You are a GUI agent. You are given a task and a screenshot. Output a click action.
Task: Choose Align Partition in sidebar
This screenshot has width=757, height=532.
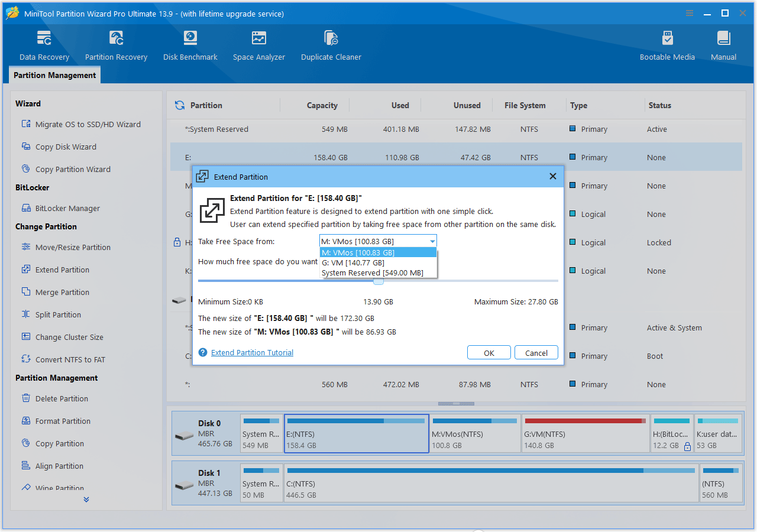coord(52,466)
